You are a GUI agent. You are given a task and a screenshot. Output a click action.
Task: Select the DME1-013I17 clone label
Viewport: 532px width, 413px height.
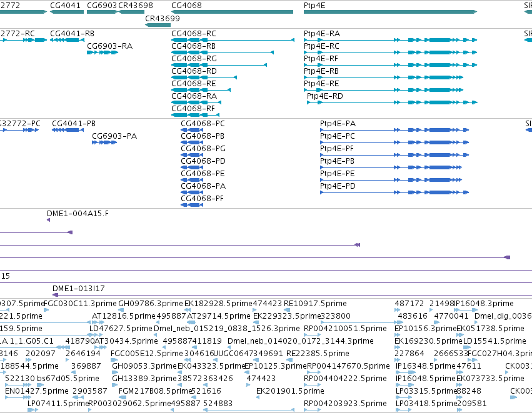(x=79, y=289)
